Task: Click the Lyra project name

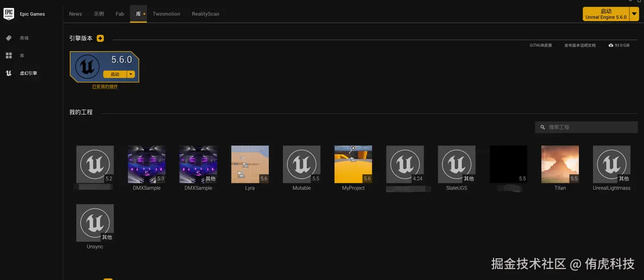Action: pos(250,188)
